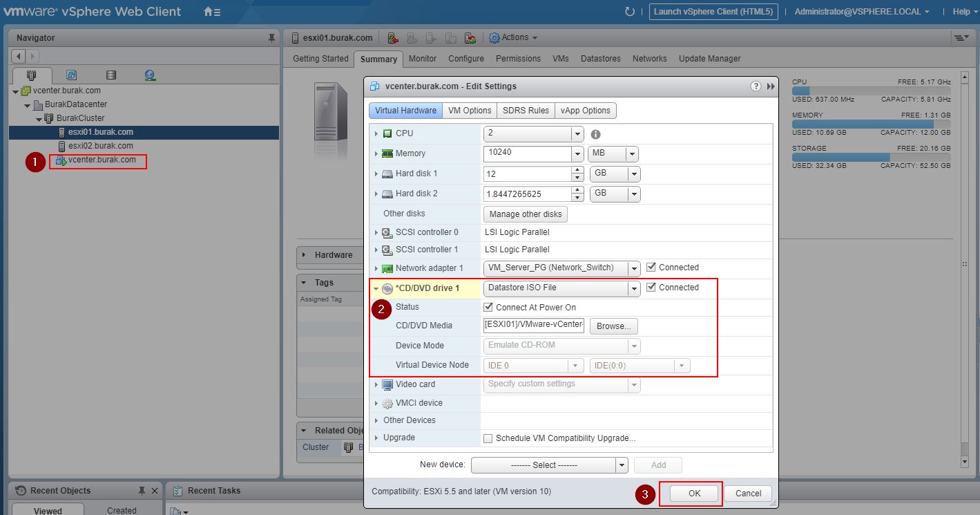Toggle Connected checkbox for CD/DVD drive 1

[651, 288]
